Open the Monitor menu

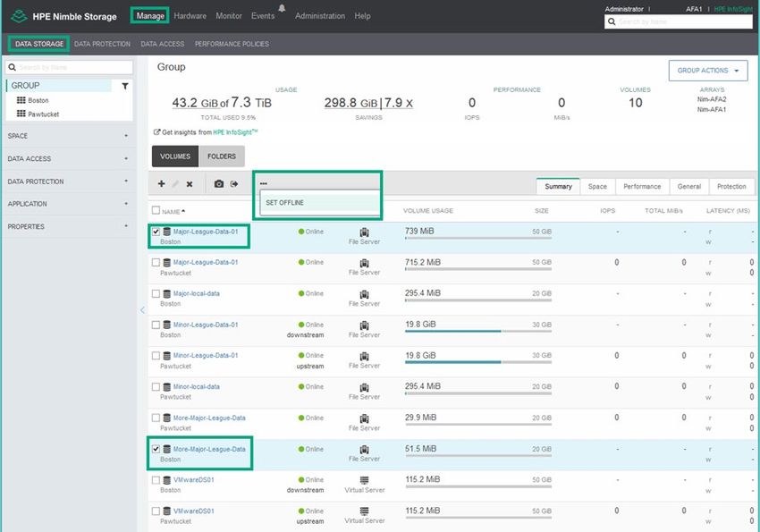pos(229,16)
